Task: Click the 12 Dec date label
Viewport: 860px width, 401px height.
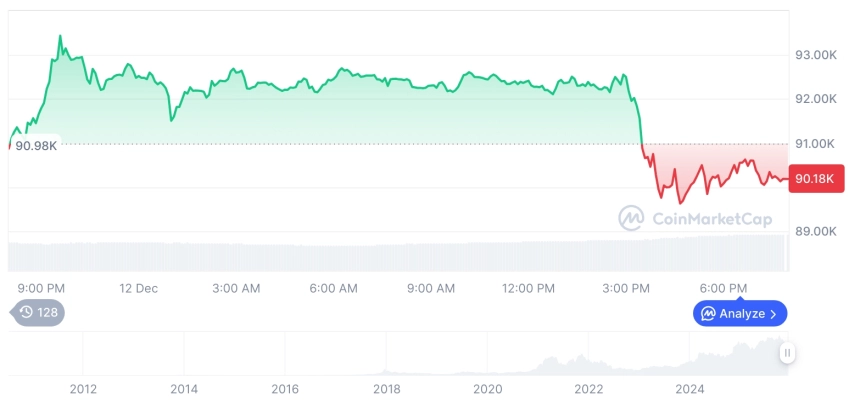Action: (x=139, y=288)
